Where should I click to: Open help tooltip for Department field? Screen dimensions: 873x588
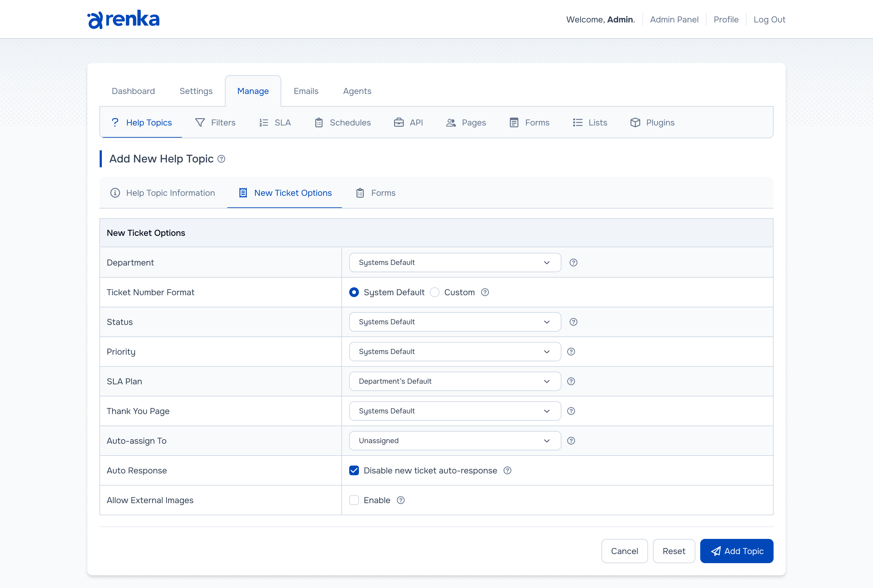tap(574, 262)
